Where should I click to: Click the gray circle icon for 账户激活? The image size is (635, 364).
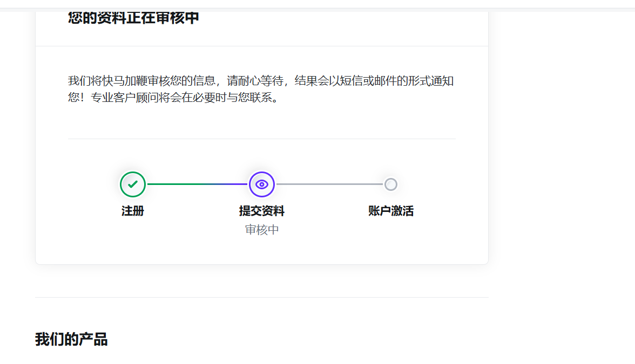(x=391, y=184)
